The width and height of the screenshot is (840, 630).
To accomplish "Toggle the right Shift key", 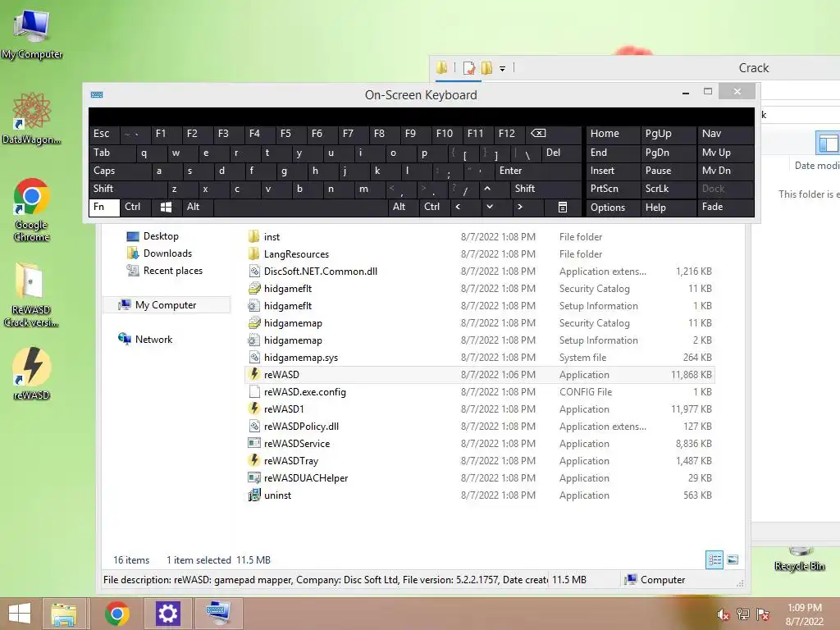I will pos(546,189).
